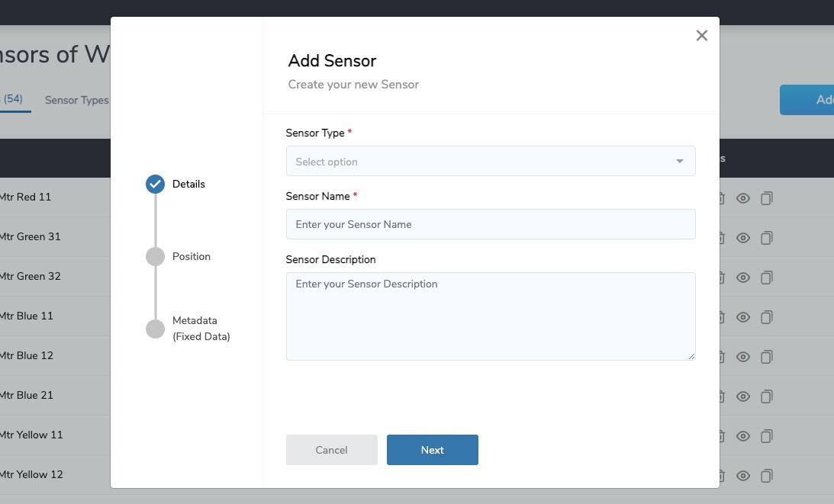Duplicate the Mtr Yellow 11 sensor
Viewport: 834px width, 504px height.
point(766,435)
